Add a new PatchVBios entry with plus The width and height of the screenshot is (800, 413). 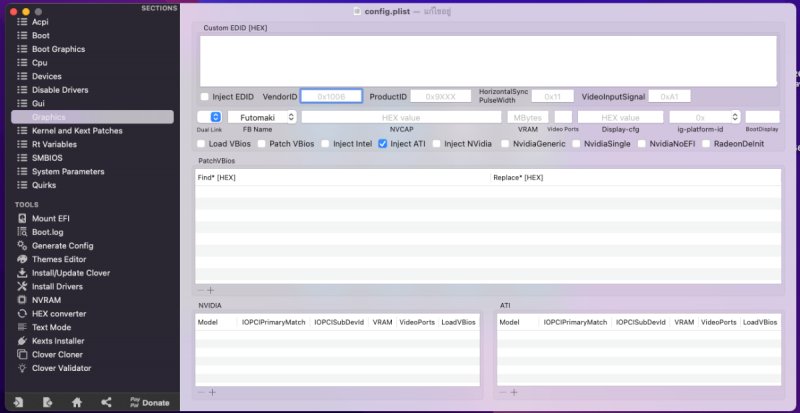coord(210,290)
